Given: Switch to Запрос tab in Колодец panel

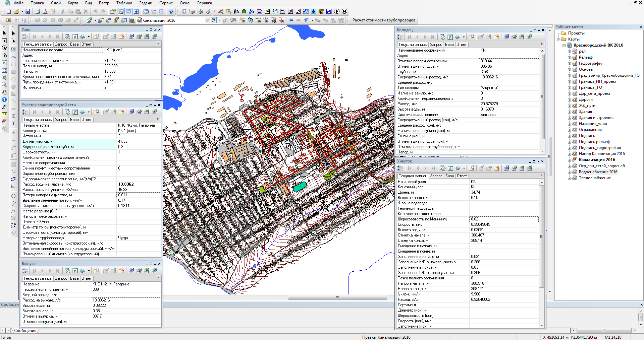Looking at the screenshot, I should click(436, 45).
